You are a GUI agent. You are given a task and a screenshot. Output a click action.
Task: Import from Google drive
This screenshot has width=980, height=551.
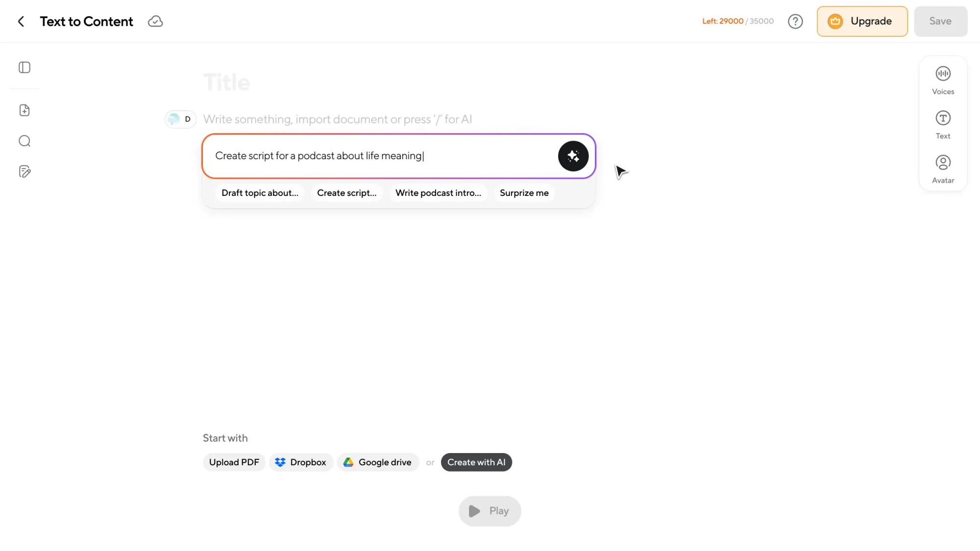click(378, 462)
